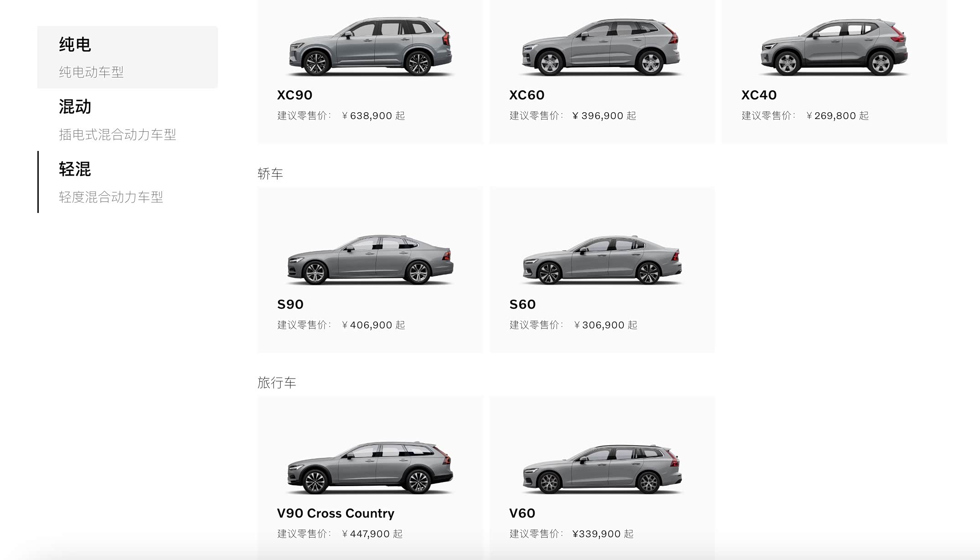Click the S90 price ¥406,900 text

pos(373,325)
